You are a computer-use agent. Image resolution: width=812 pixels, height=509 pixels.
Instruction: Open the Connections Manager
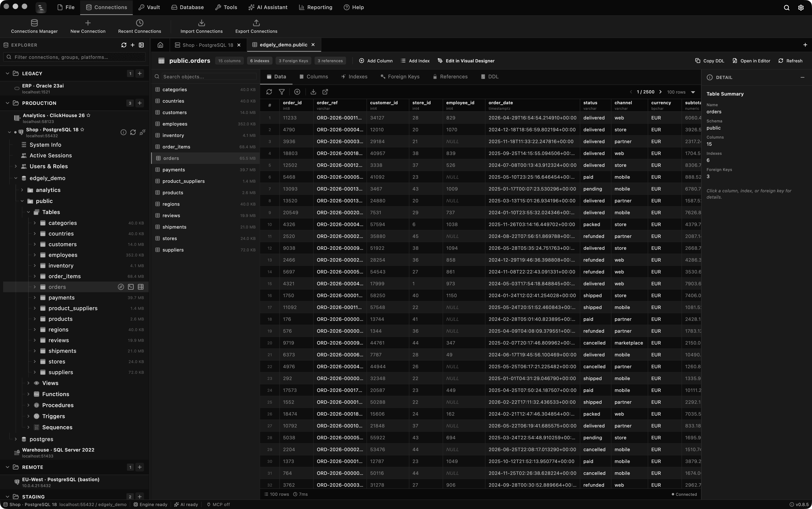point(34,27)
